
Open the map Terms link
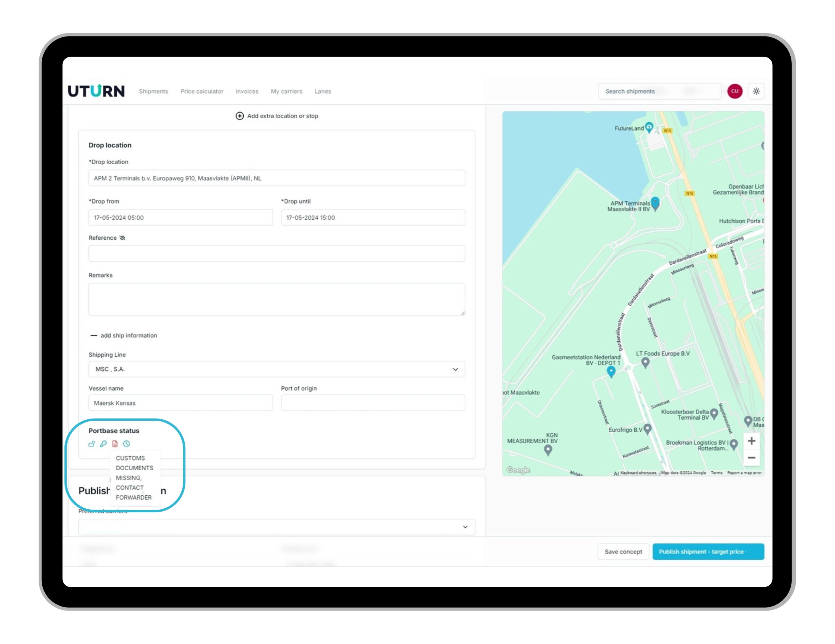716,473
